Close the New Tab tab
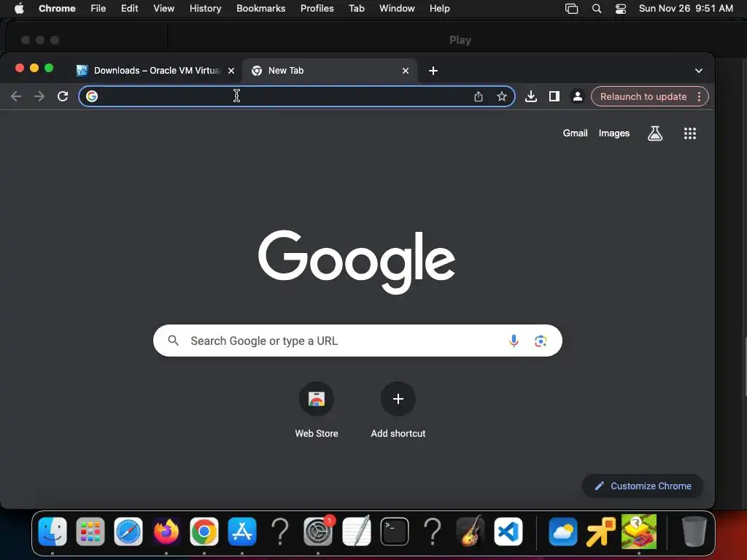Viewport: 747px width, 560px height. click(x=406, y=71)
